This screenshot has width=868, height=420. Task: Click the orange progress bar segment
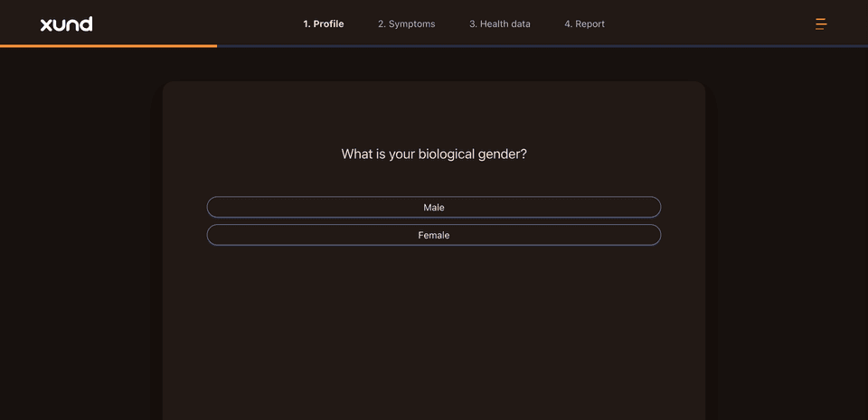click(x=108, y=46)
